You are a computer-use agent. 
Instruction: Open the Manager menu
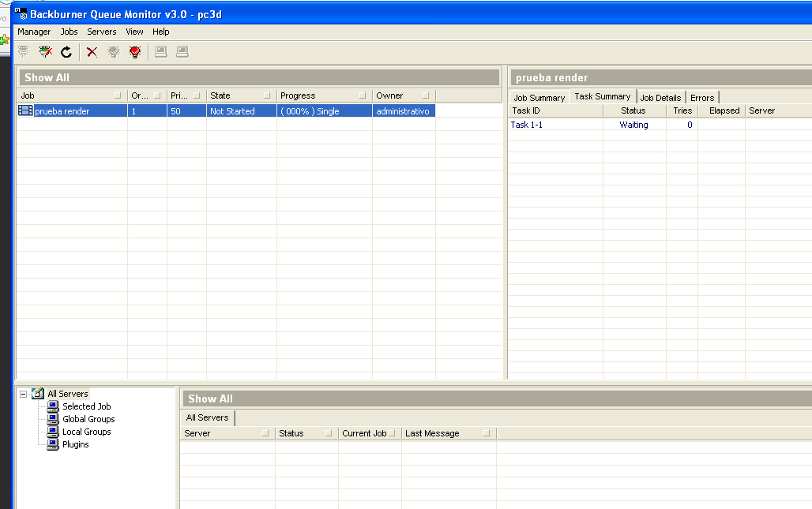[34, 32]
